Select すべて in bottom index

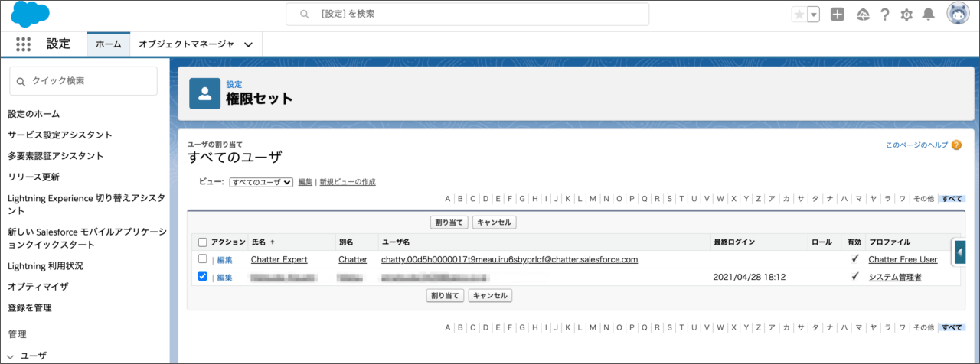coord(952,327)
